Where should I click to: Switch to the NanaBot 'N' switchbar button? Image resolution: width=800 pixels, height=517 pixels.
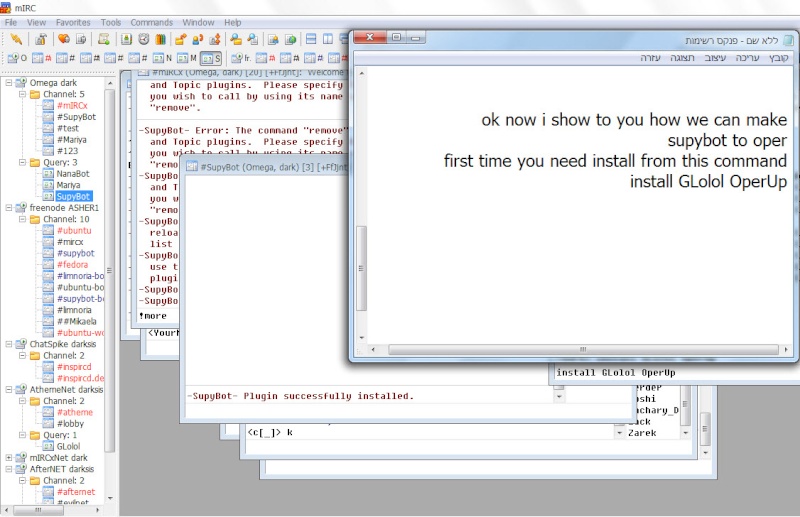point(163,58)
